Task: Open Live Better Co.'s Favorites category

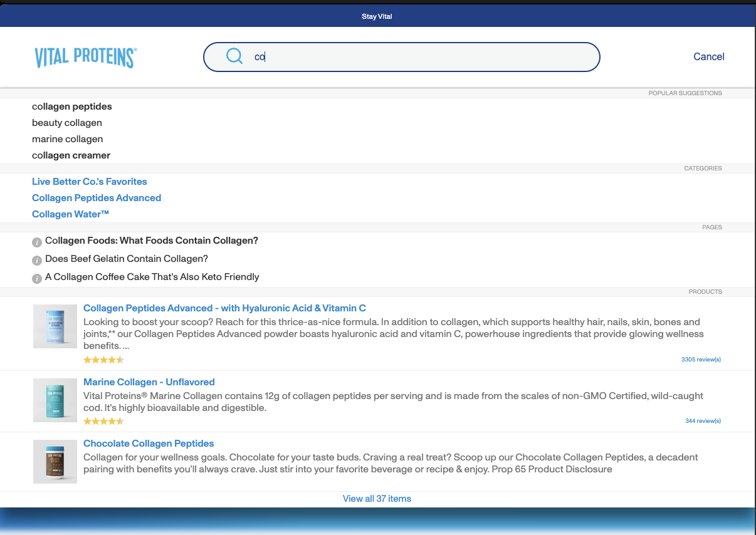Action: 90,182
